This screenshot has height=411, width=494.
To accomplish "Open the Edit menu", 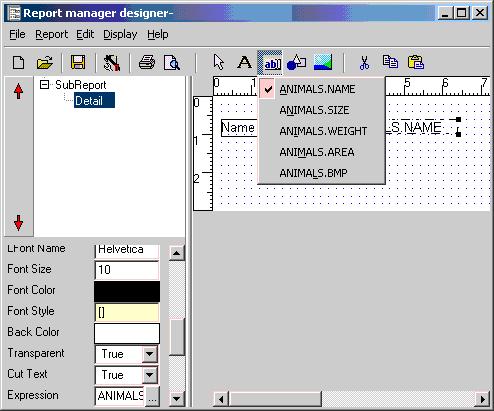I will 85,34.
